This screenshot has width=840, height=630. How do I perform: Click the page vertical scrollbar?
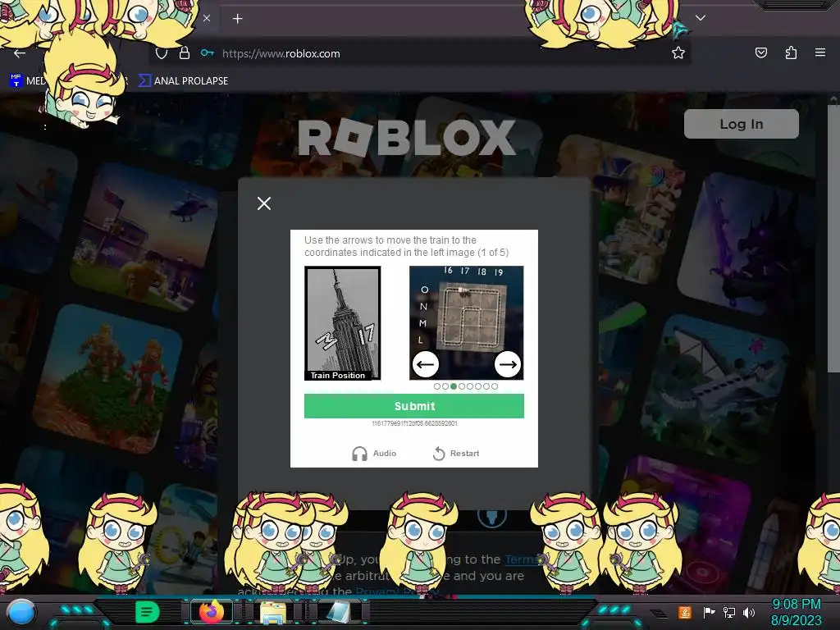833,239
